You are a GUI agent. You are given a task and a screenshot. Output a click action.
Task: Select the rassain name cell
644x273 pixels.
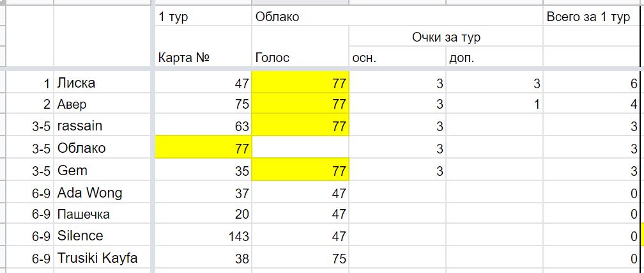click(x=102, y=125)
